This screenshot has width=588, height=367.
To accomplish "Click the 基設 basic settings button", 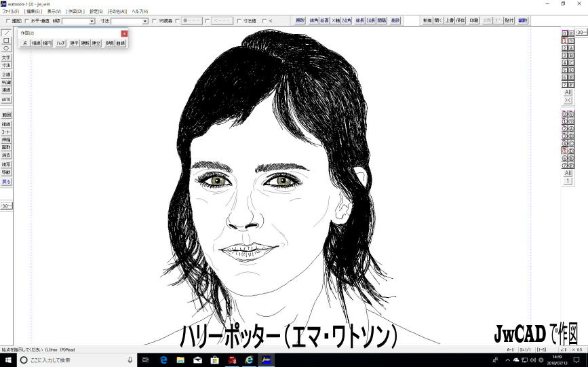I will click(395, 20).
